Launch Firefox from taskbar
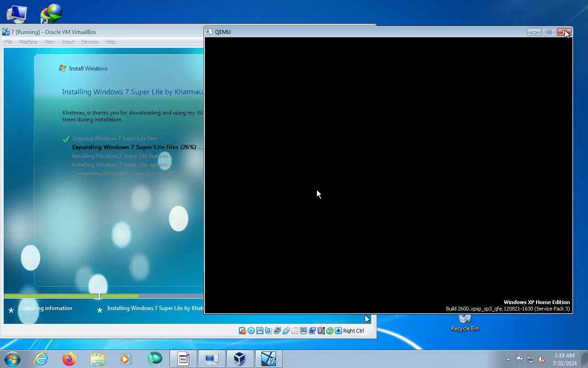This screenshot has height=368, width=588. tap(69, 359)
